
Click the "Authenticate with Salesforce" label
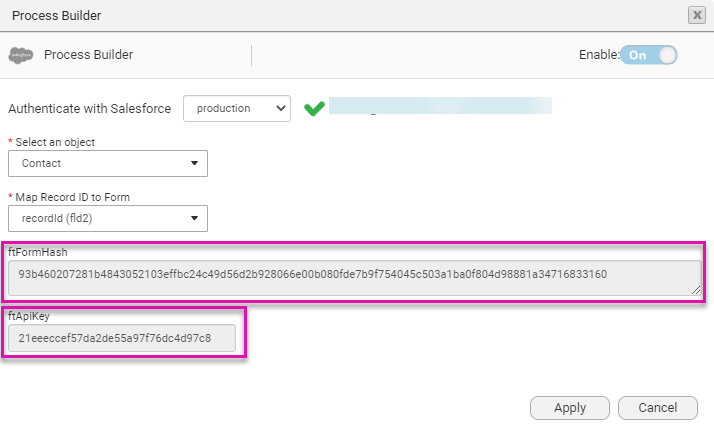(90, 108)
